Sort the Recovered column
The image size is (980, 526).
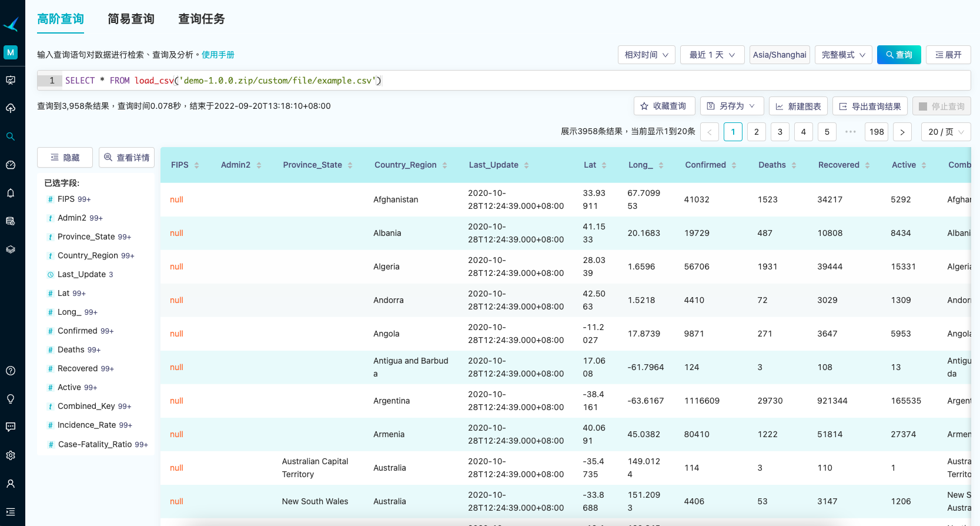[867, 165]
